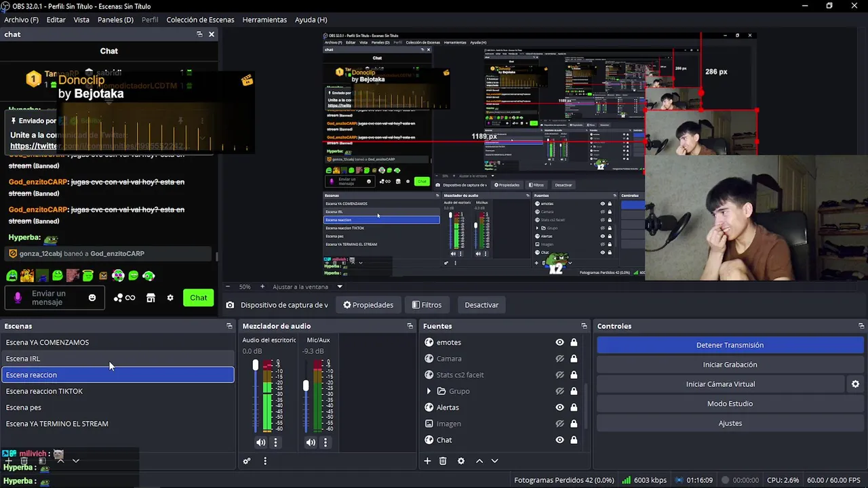Viewport: 868px width, 488px height.
Task: Open Mic/Aux three-dot options menu
Action: (x=325, y=443)
